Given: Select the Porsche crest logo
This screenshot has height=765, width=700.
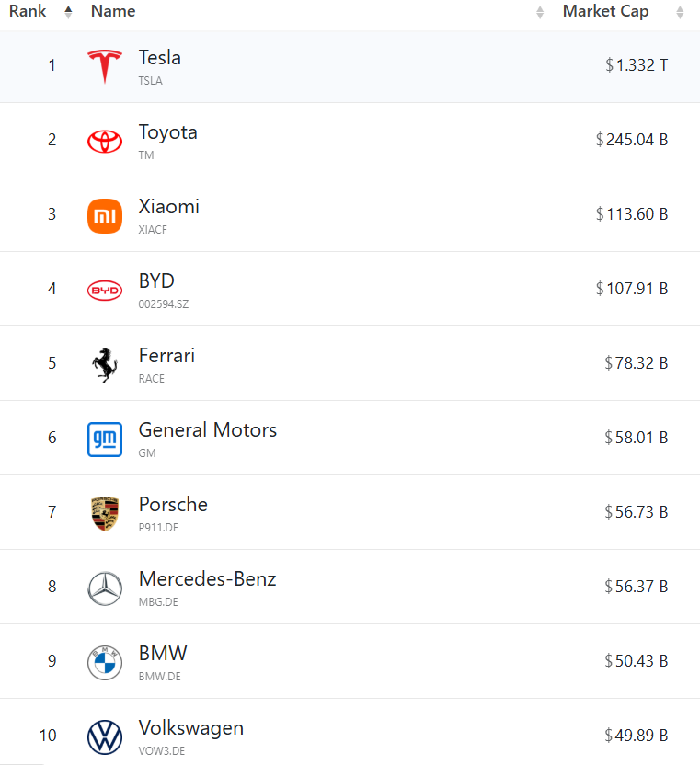Looking at the screenshot, I should pyautogui.click(x=105, y=514).
